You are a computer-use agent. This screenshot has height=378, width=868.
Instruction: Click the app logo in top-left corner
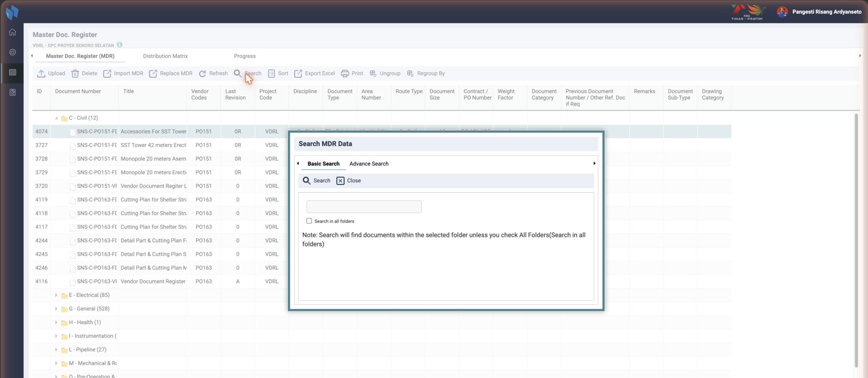coord(12,12)
